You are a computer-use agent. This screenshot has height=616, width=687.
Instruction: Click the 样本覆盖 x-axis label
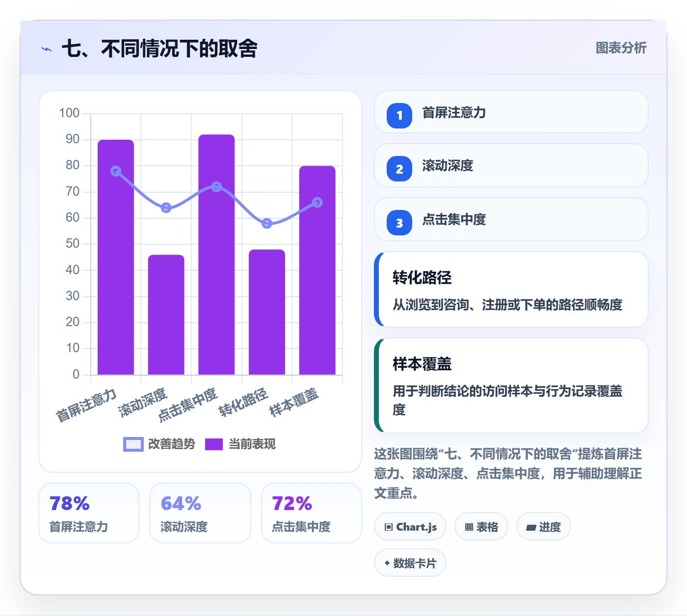point(294,402)
